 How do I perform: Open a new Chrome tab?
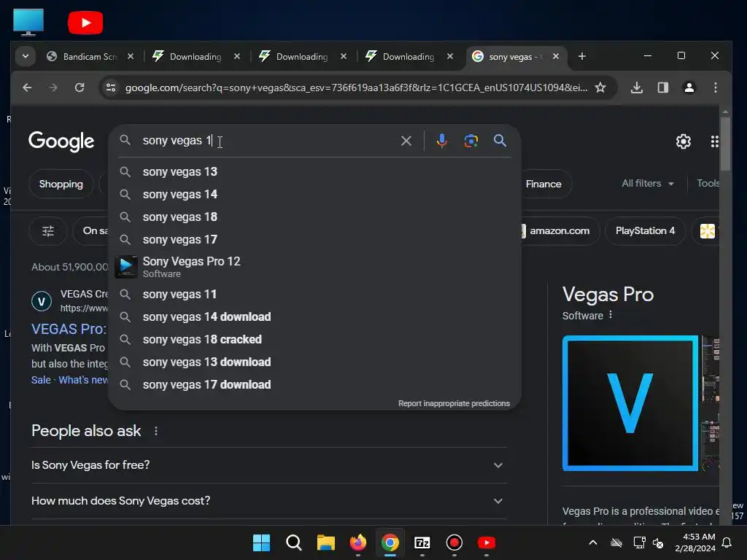581,57
